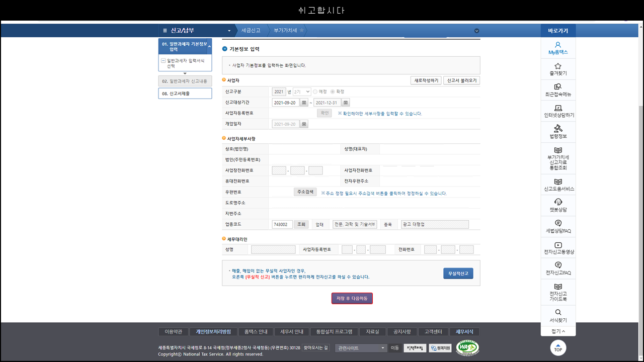Open 서식찾기 magnifier icon
This screenshot has width=644, height=362.
point(557,312)
